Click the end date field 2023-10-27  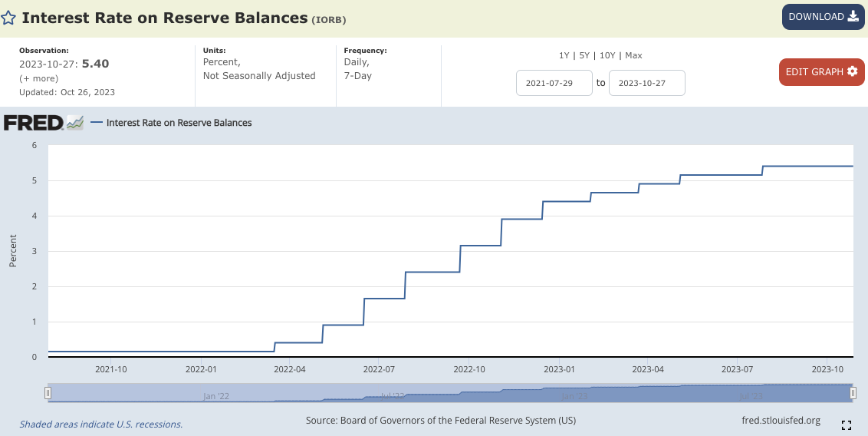pos(646,83)
